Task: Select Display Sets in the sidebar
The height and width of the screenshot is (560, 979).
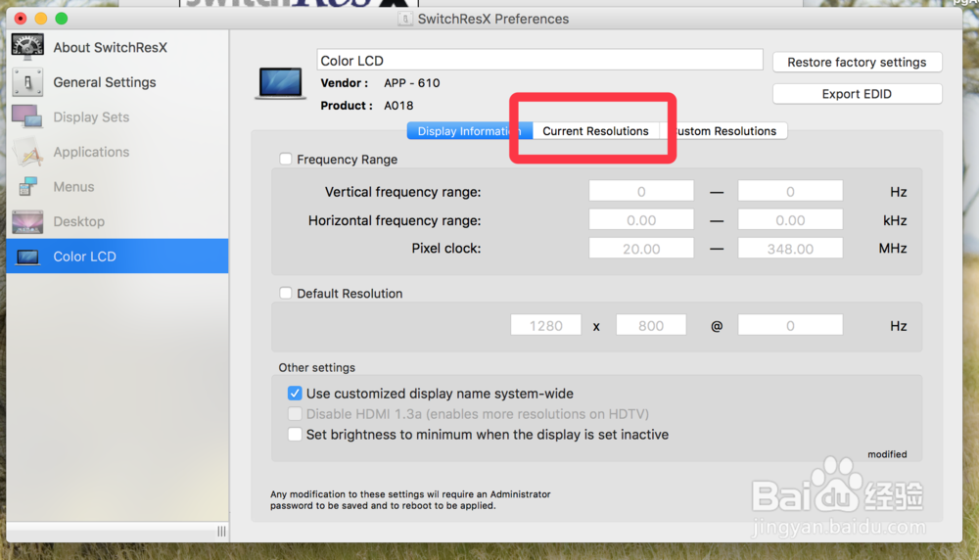Action: pos(117,117)
